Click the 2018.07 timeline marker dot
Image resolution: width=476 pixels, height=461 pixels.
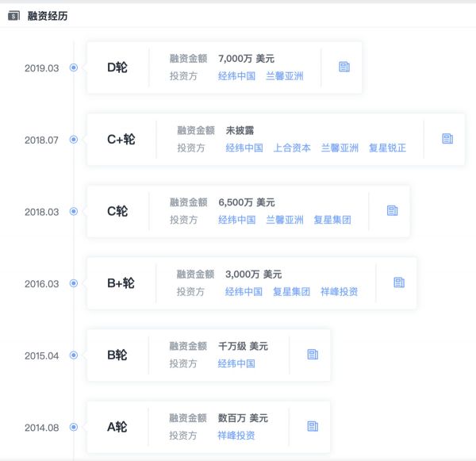[74, 140]
